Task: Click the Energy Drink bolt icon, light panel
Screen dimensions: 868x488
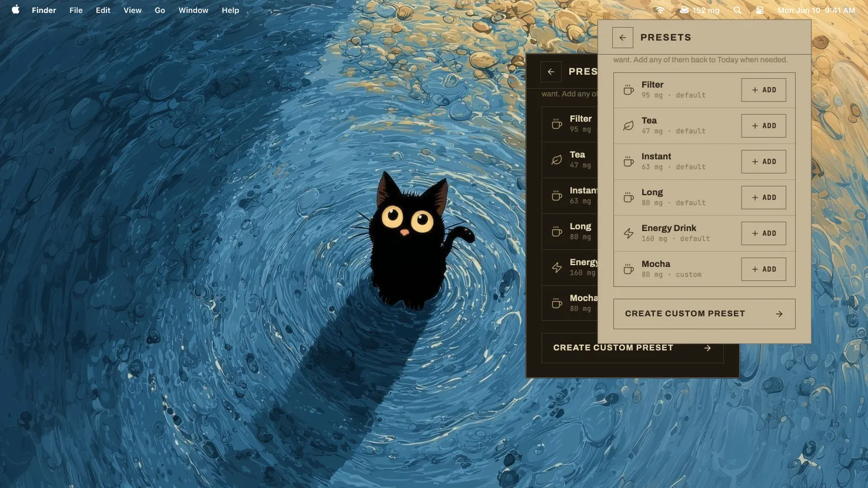Action: pos(628,233)
